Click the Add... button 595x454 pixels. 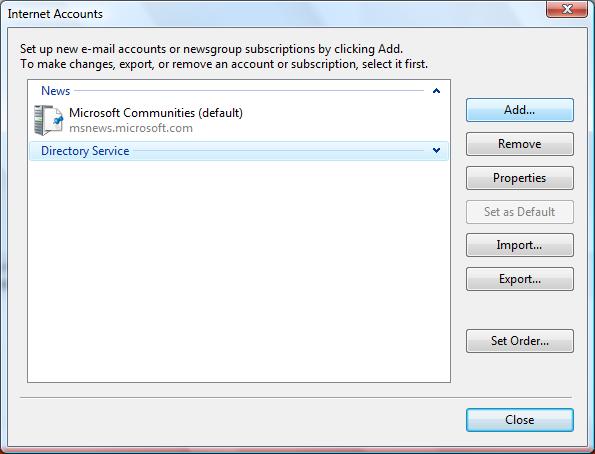click(519, 110)
